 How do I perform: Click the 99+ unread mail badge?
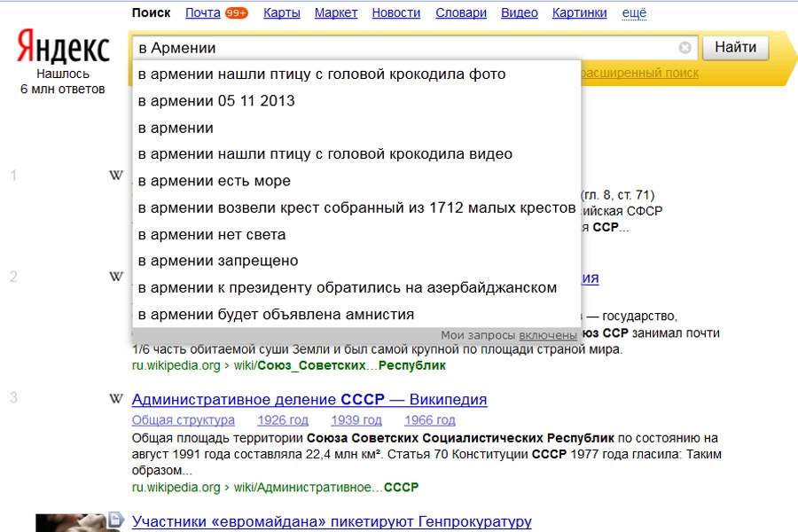tap(237, 13)
